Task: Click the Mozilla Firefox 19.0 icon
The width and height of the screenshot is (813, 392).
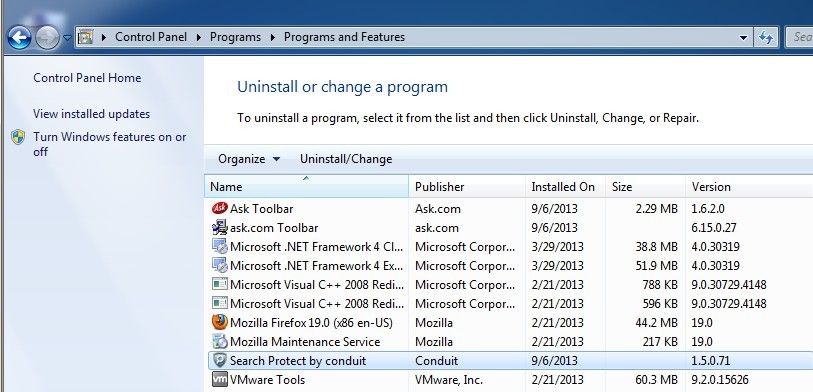Action: pyautogui.click(x=220, y=323)
